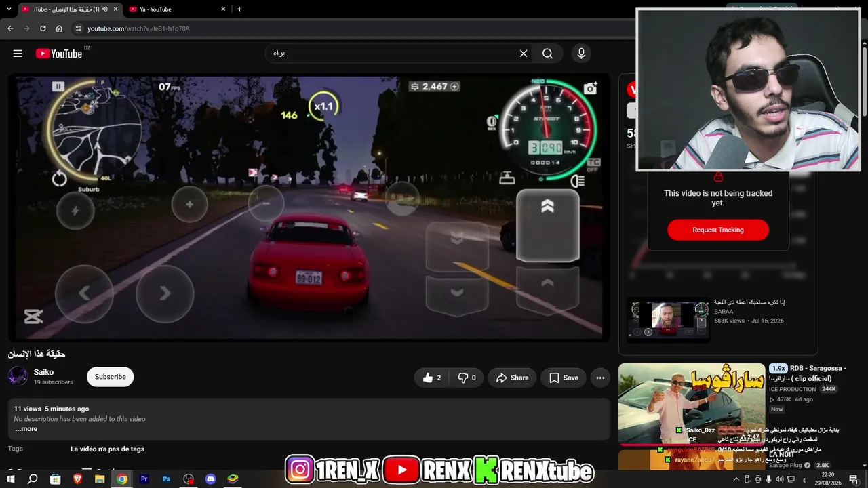868x488 pixels.
Task: Open the more actions three-dot menu
Action: [600, 378]
